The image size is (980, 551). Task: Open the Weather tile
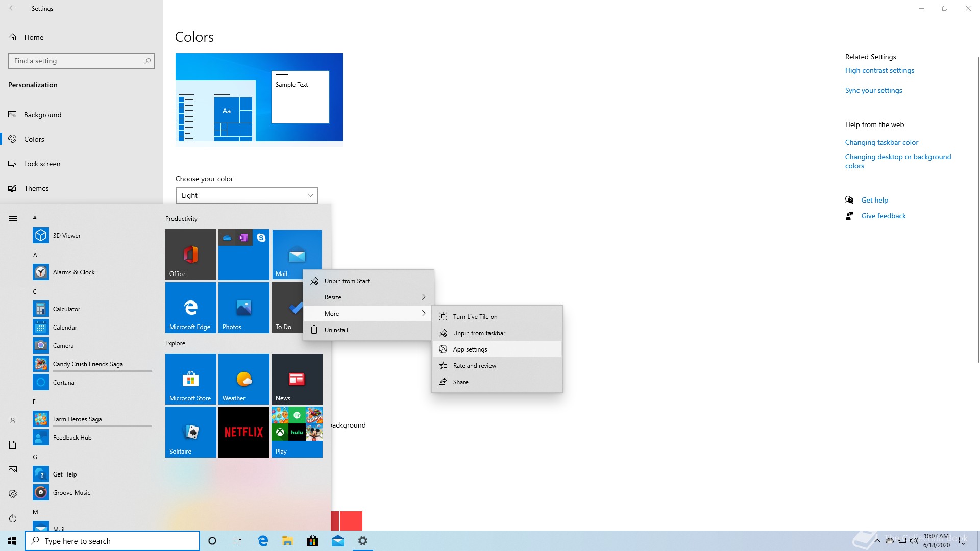click(243, 379)
